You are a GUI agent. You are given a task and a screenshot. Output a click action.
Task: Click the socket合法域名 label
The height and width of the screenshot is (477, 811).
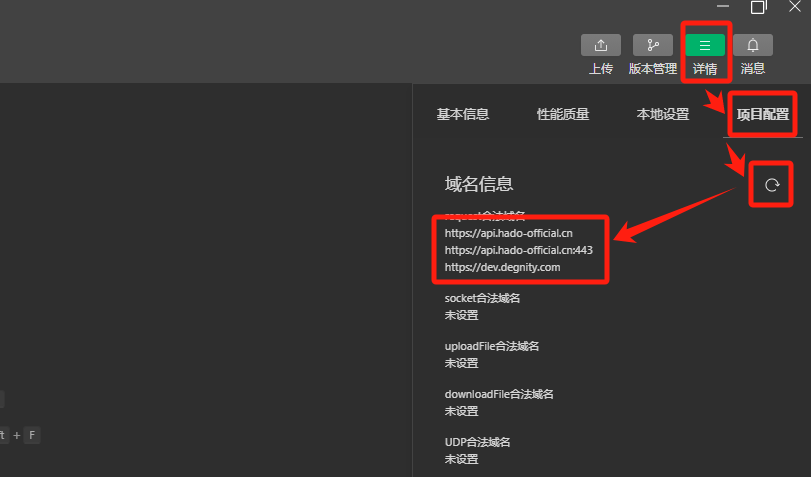[482, 298]
